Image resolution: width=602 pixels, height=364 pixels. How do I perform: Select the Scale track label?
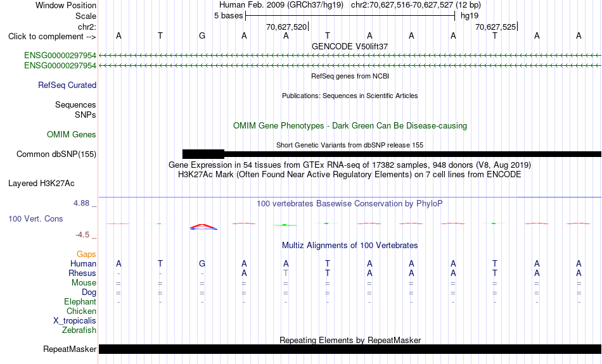86,16
